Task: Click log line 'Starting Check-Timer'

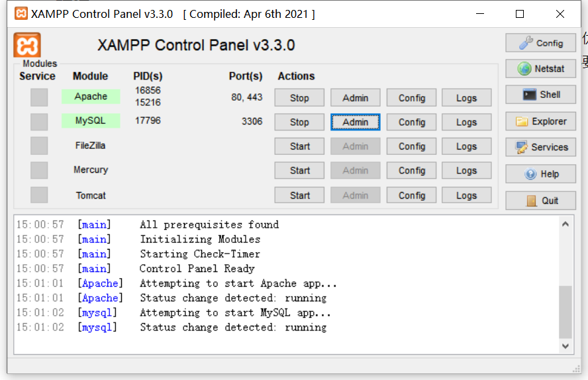Action: click(200, 254)
